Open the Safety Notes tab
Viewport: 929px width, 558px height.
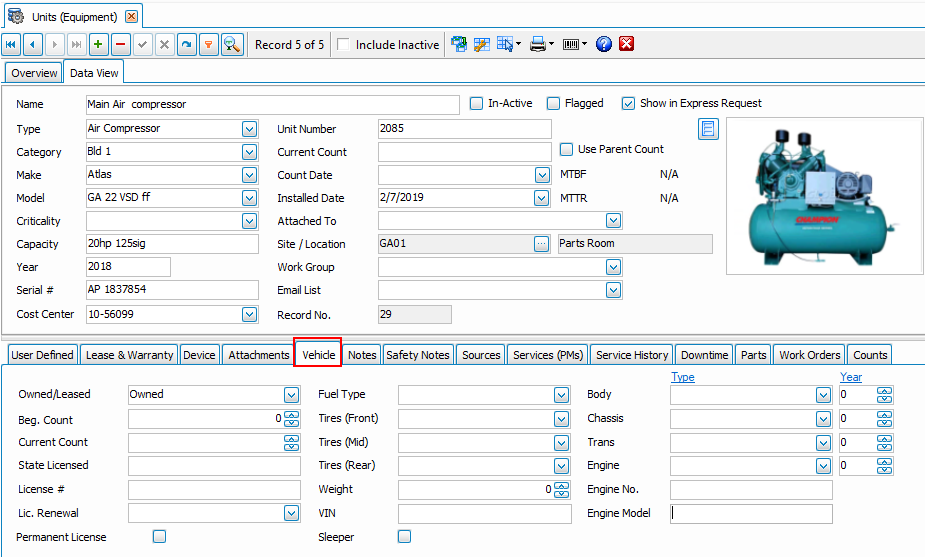pyautogui.click(x=418, y=355)
